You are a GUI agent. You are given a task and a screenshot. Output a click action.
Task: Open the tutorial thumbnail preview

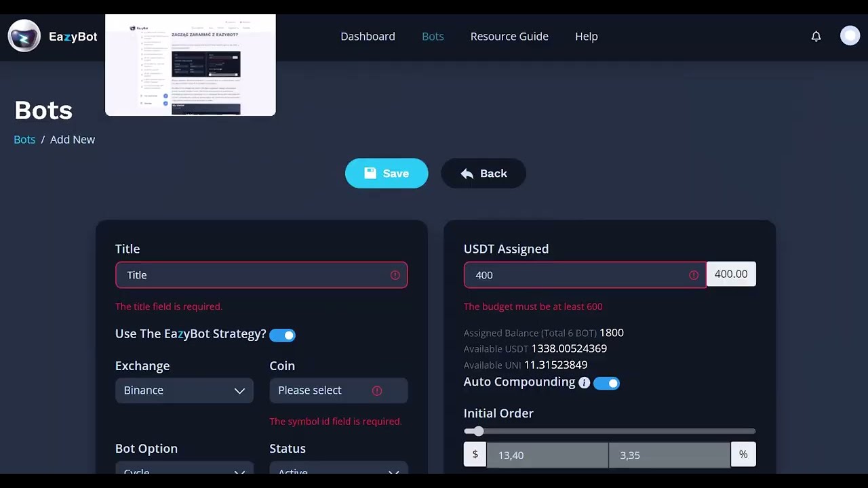[x=191, y=65]
